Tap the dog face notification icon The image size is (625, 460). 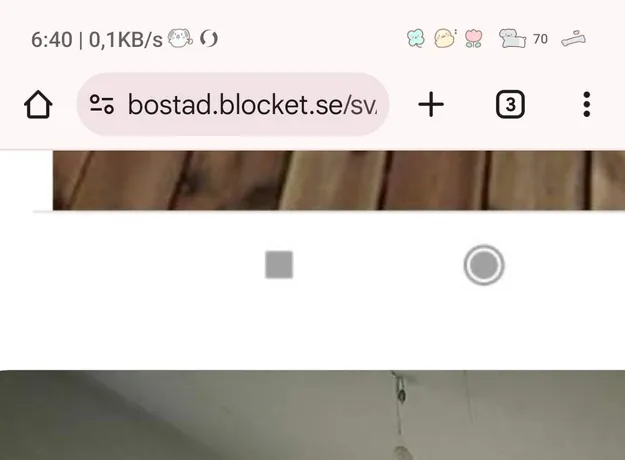tap(180, 38)
